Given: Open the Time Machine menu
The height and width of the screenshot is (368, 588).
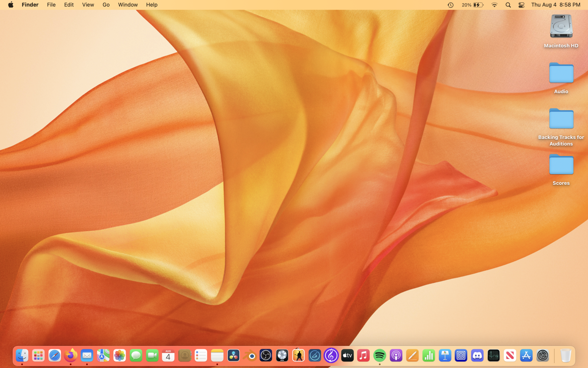Looking at the screenshot, I should click(450, 5).
